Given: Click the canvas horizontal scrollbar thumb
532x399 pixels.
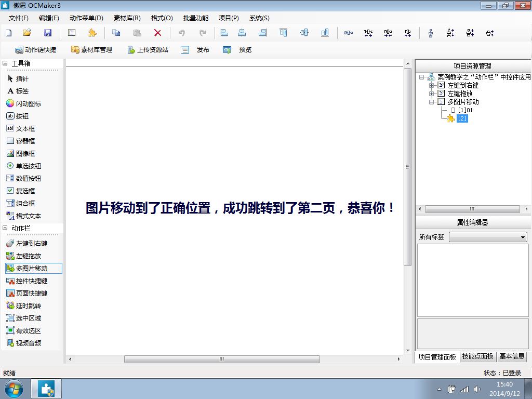Looking at the screenshot, I should 222,359.
